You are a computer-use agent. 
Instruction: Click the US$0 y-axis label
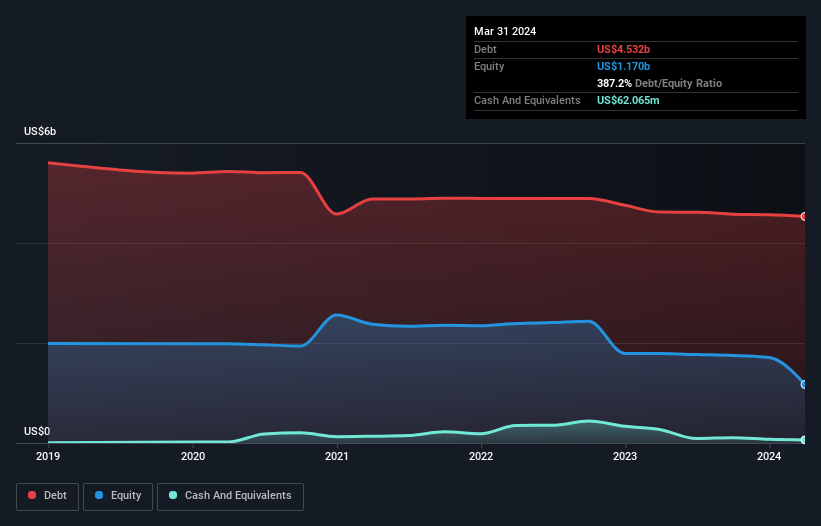pos(37,431)
